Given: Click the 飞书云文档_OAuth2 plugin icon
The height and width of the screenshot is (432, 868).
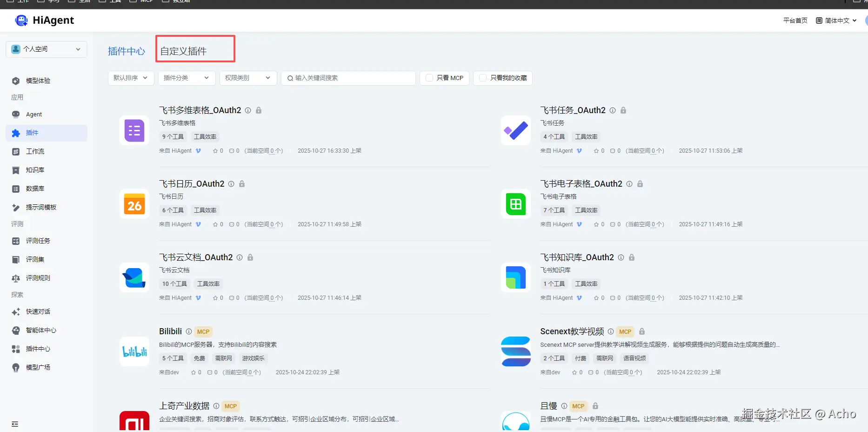Looking at the screenshot, I should 134,277.
